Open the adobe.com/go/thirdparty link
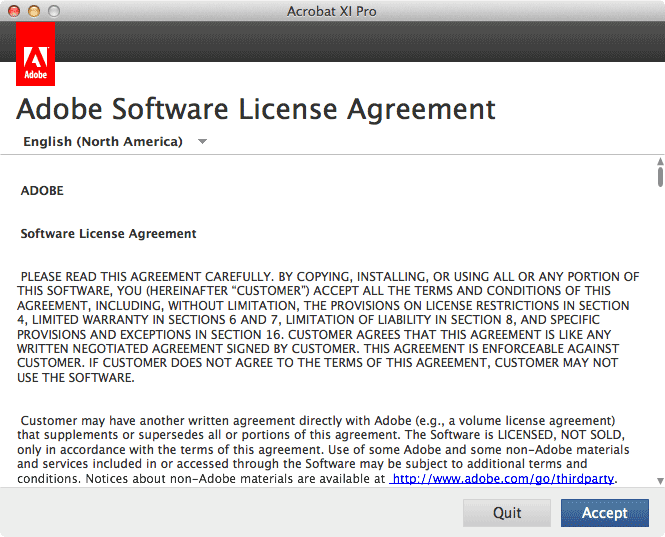665x537 pixels. click(502, 479)
